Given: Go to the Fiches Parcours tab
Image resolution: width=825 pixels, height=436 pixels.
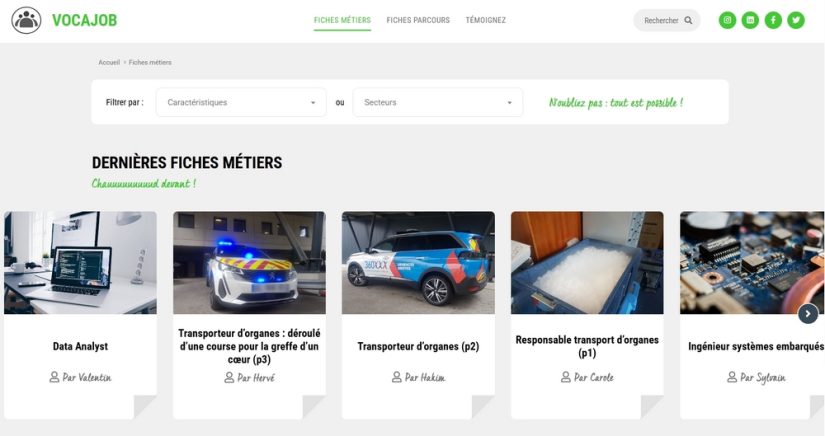Looking at the screenshot, I should (x=418, y=20).
